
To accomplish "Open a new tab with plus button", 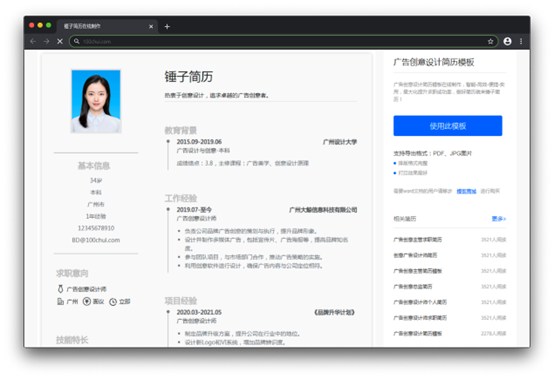I will pyautogui.click(x=167, y=26).
